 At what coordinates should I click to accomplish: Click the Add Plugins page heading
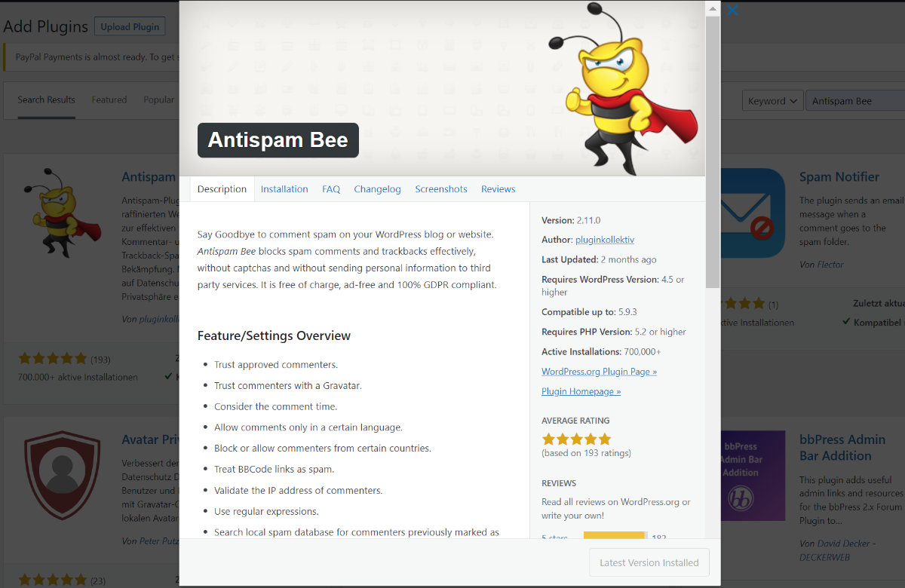[x=46, y=26]
